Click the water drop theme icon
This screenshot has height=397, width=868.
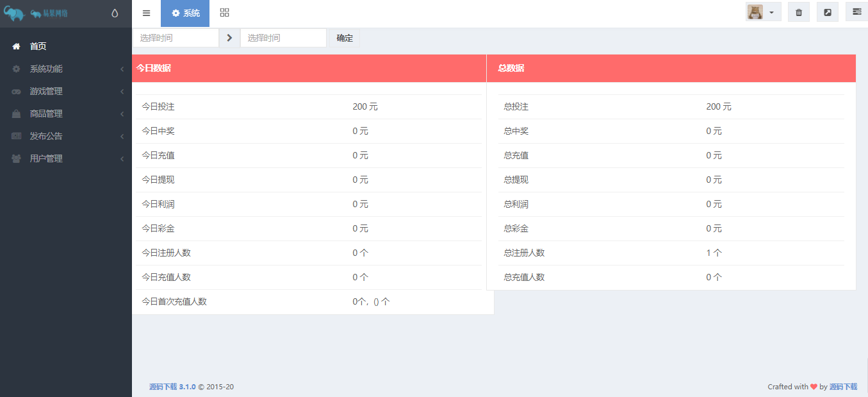pyautogui.click(x=115, y=13)
